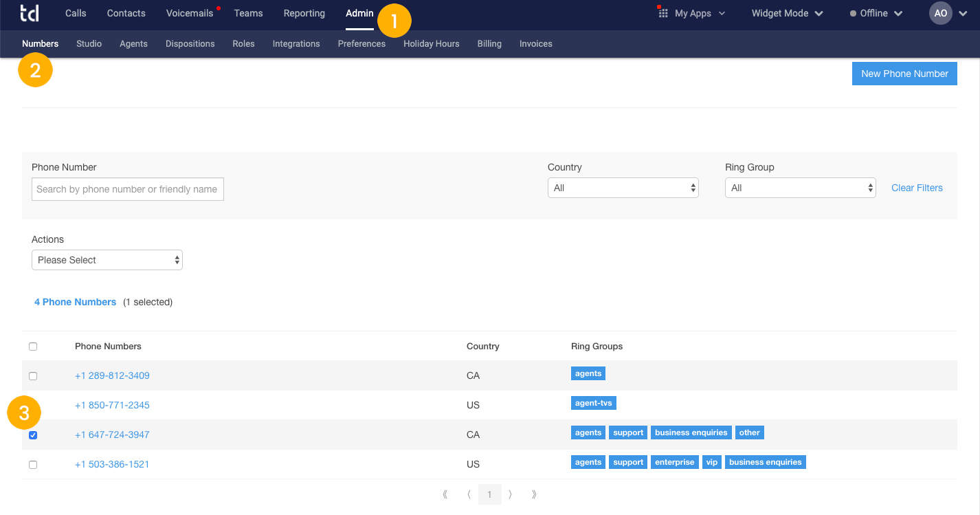Click page 1 in pagination

[489, 494]
